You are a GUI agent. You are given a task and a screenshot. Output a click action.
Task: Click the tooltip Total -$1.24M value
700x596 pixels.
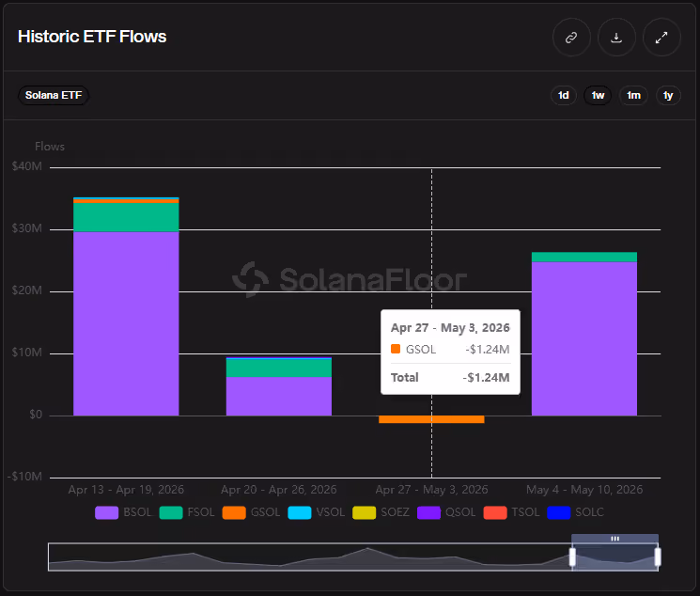click(486, 378)
